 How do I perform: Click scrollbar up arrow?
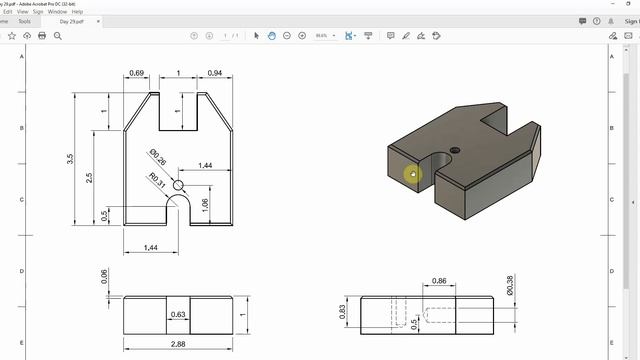pyautogui.click(x=627, y=50)
